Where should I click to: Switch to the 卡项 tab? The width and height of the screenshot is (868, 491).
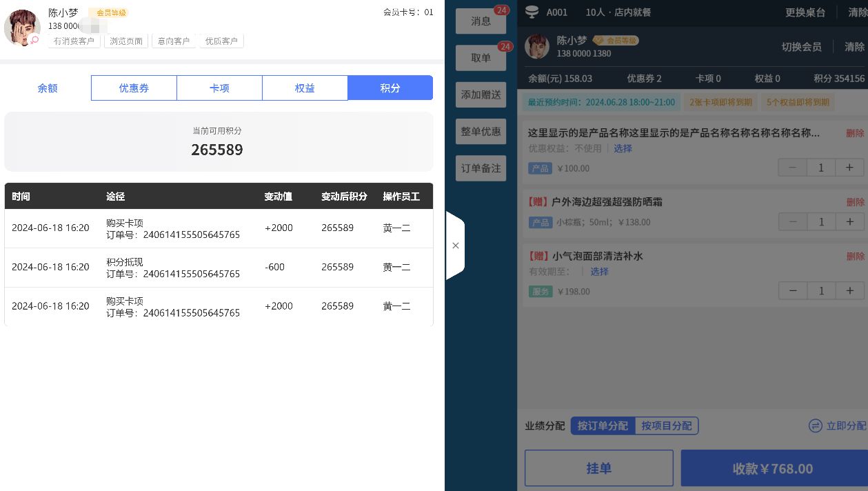tap(219, 88)
